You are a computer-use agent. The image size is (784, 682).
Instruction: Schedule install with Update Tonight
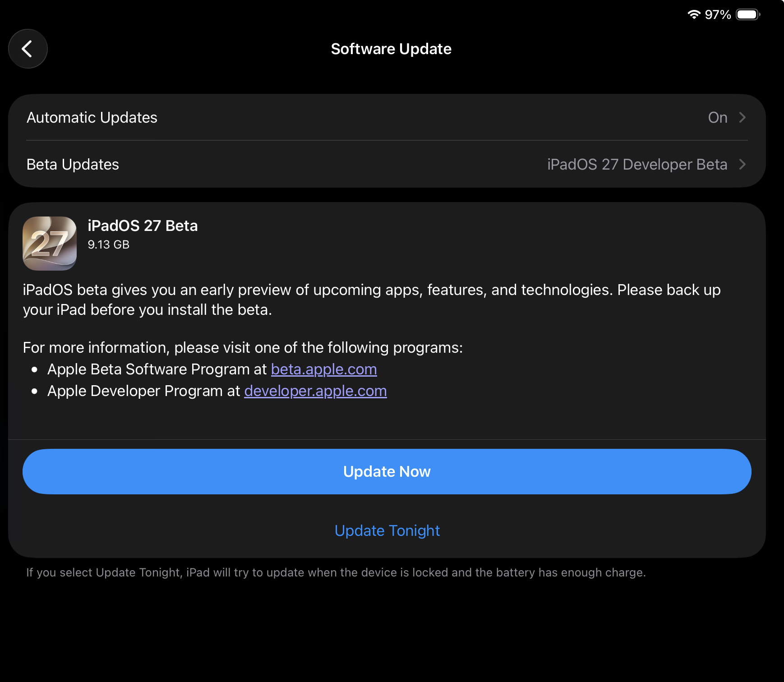tap(387, 530)
